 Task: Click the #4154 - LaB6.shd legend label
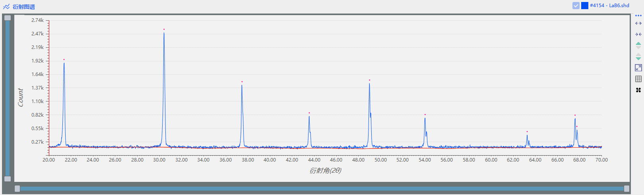coord(609,6)
